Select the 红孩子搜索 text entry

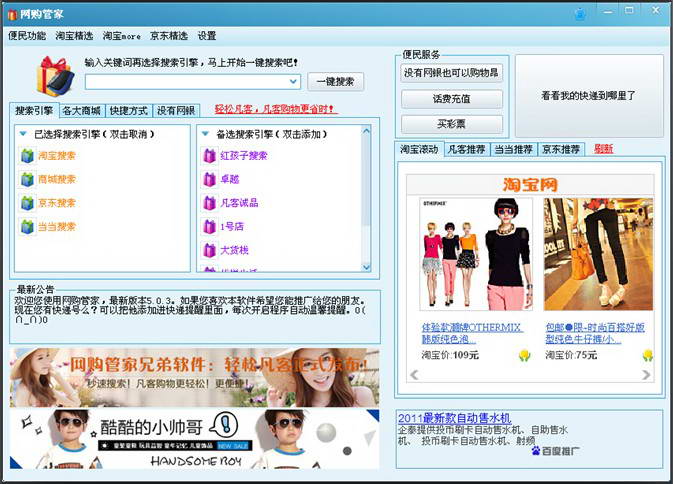(x=244, y=156)
